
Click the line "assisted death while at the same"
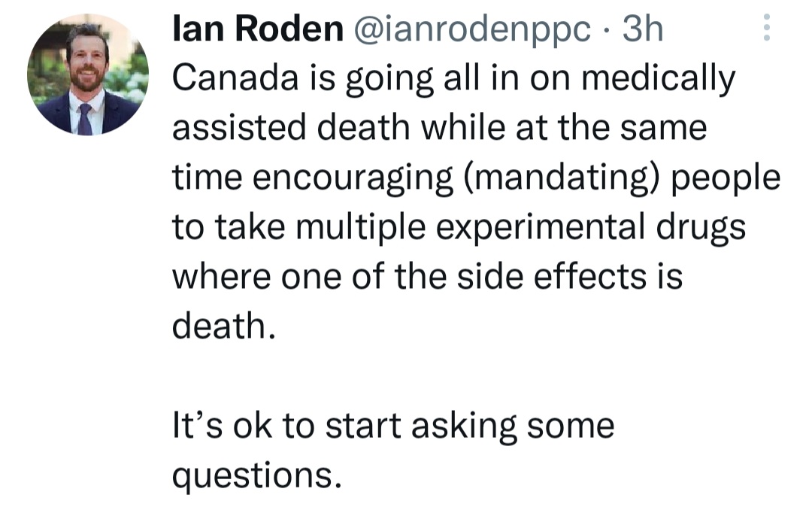click(439, 128)
